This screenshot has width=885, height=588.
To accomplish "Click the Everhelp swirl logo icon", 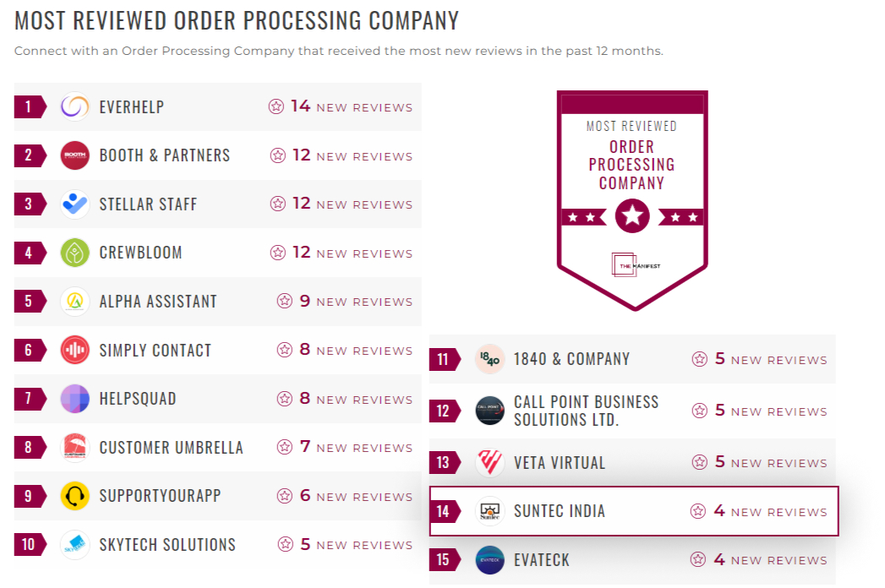I will coord(75,107).
